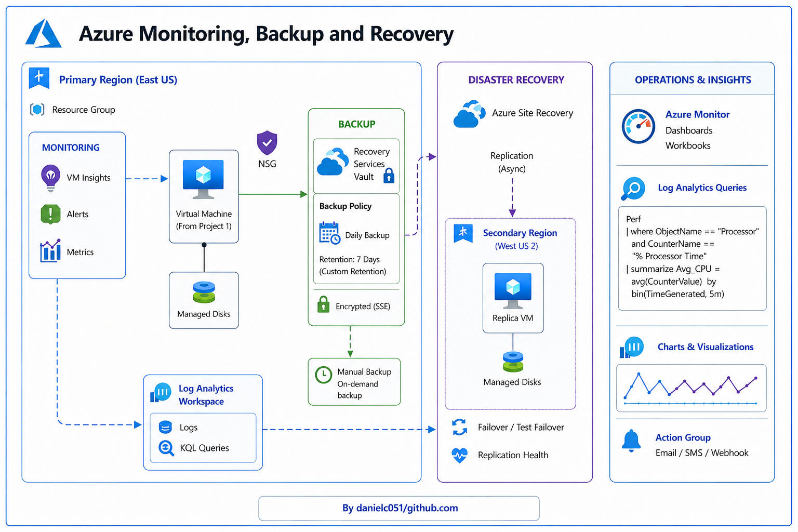Open the danielc051/github.com author link
798x532 pixels.
click(400, 508)
